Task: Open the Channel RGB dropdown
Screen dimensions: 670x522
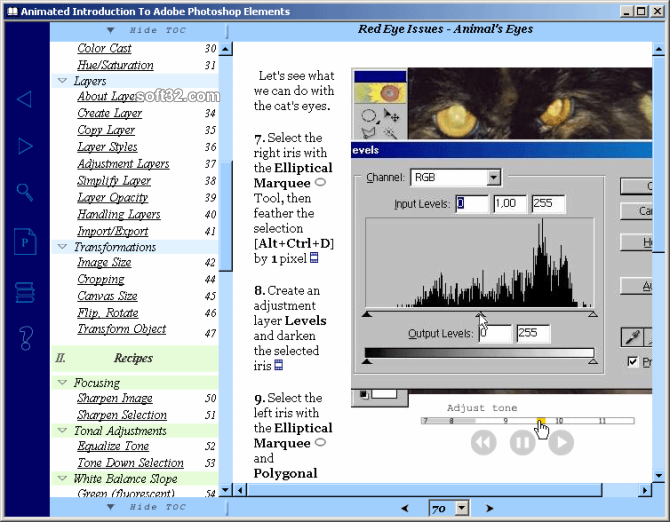Action: 494,177
